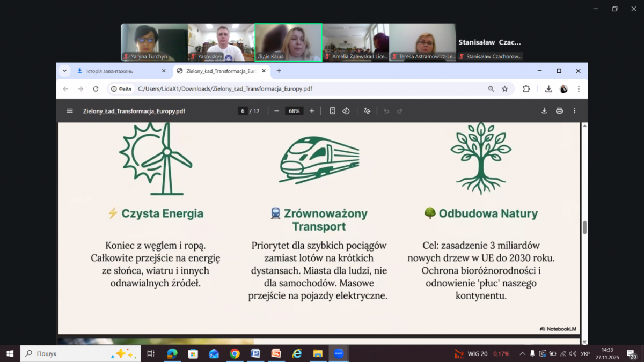Image resolution: width=644 pixels, height=362 pixels.
Task: Select the PDF draw annotation tool
Action: [x=367, y=111]
